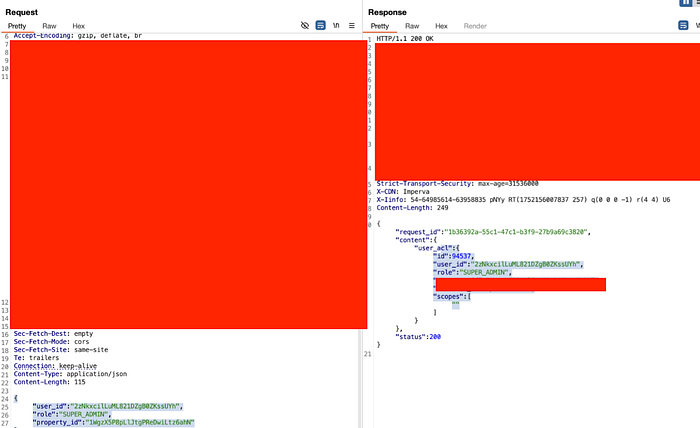The width and height of the screenshot is (700, 428).
Task: Open the Response Render tab
Action: pos(475,26)
